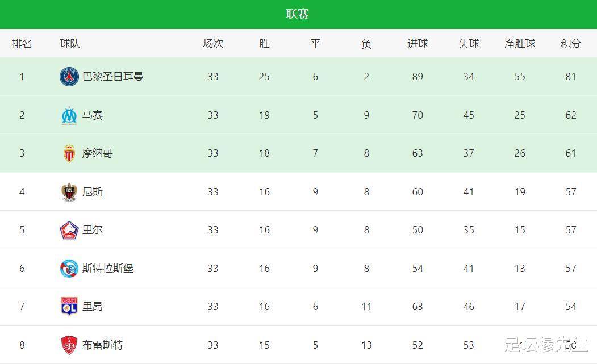597x364 pixels.
Task: Select the Monaco team badge
Action: tap(69, 153)
